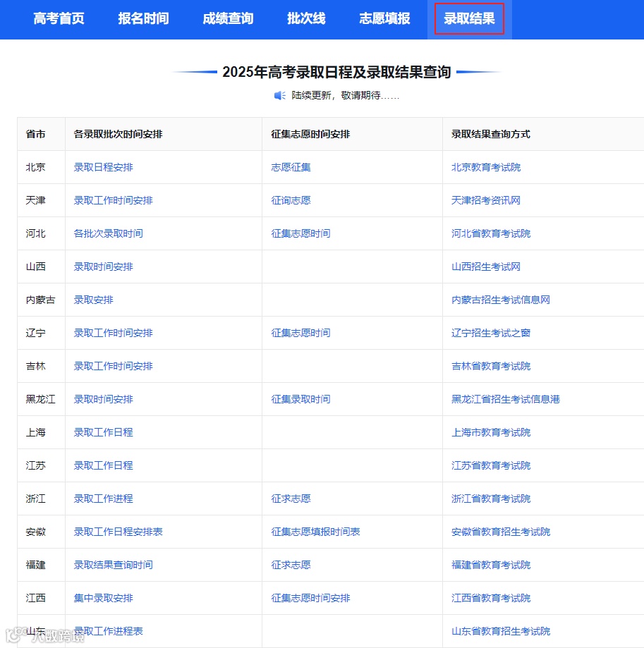Screen dimensions: 644x648
Task: Open the 征集志愿时间安排 link for 江西
Action: point(311,598)
